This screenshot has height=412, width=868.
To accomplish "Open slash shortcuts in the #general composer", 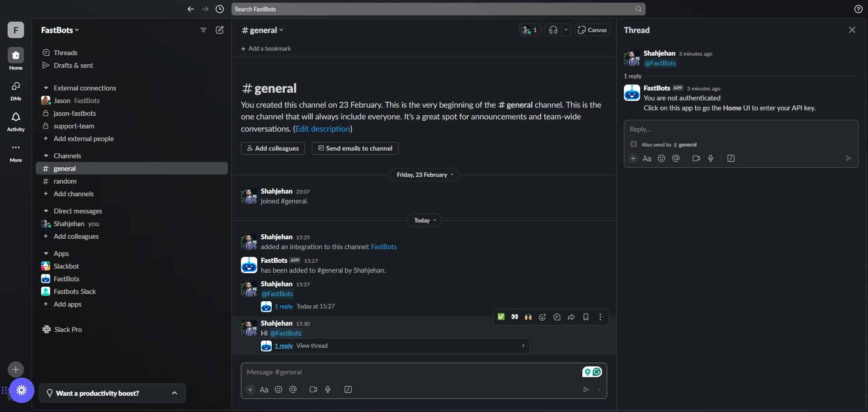I will (x=348, y=389).
